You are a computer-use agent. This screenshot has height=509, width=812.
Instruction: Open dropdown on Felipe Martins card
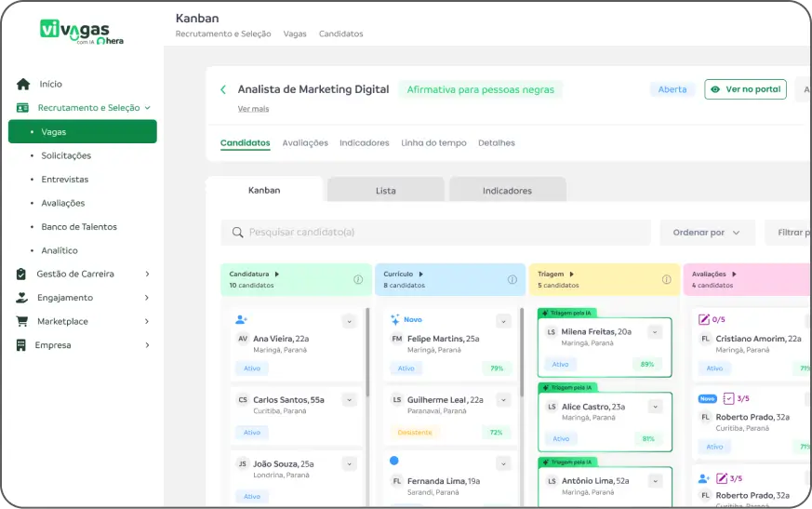[503, 322]
